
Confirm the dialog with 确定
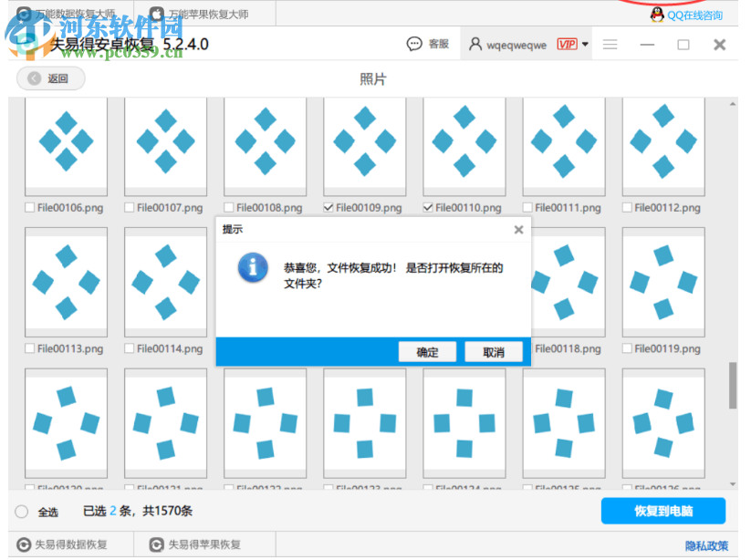[x=427, y=352]
